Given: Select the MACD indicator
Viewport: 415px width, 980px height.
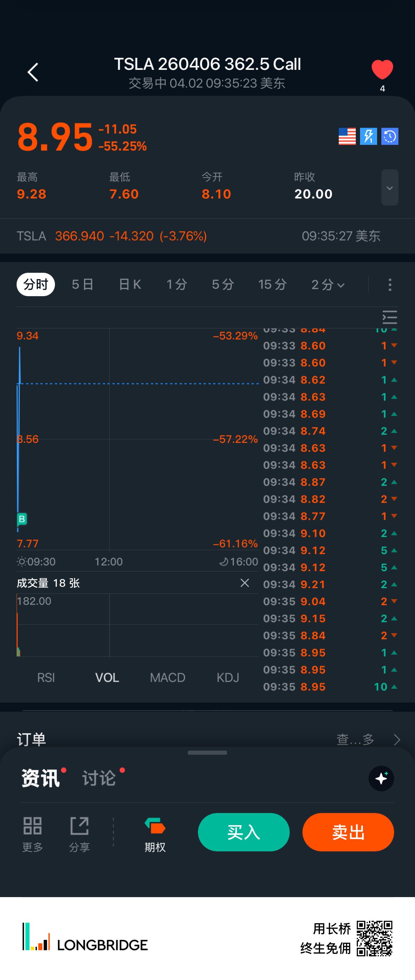Looking at the screenshot, I should point(167,677).
